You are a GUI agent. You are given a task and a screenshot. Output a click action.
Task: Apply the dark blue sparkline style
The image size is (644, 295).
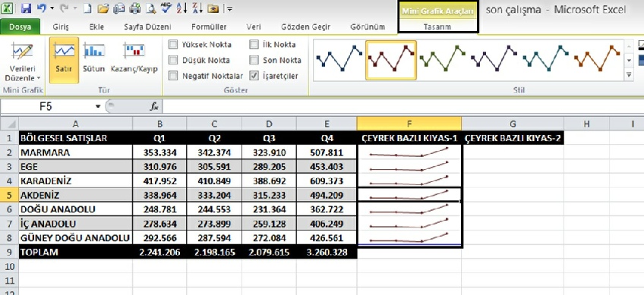tap(339, 60)
